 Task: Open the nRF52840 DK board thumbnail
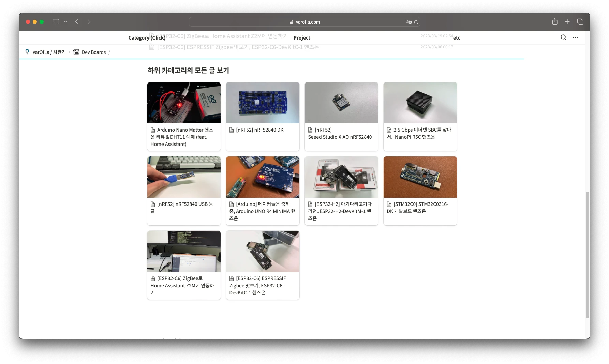[263, 103]
